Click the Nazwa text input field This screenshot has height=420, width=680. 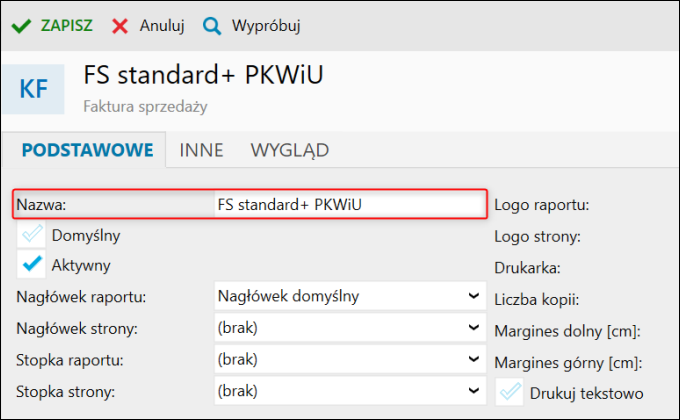(x=348, y=204)
